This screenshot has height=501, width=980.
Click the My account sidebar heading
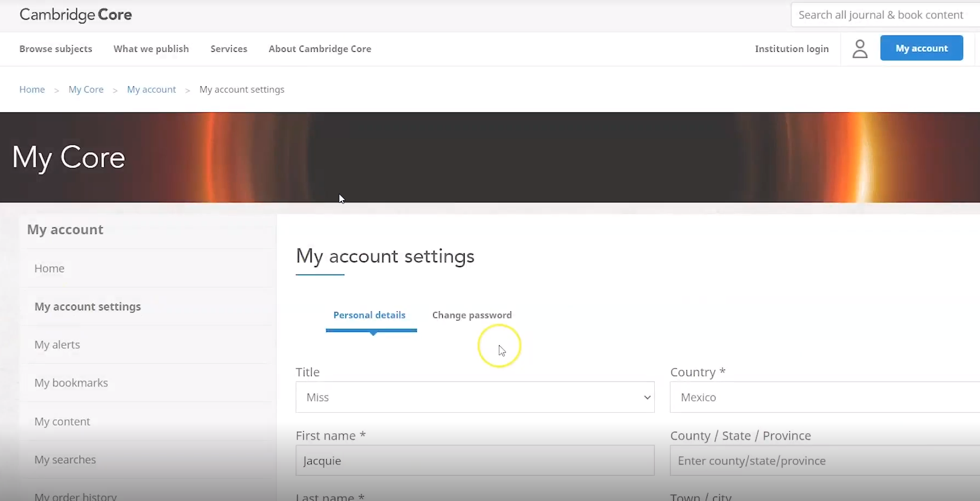click(x=65, y=230)
